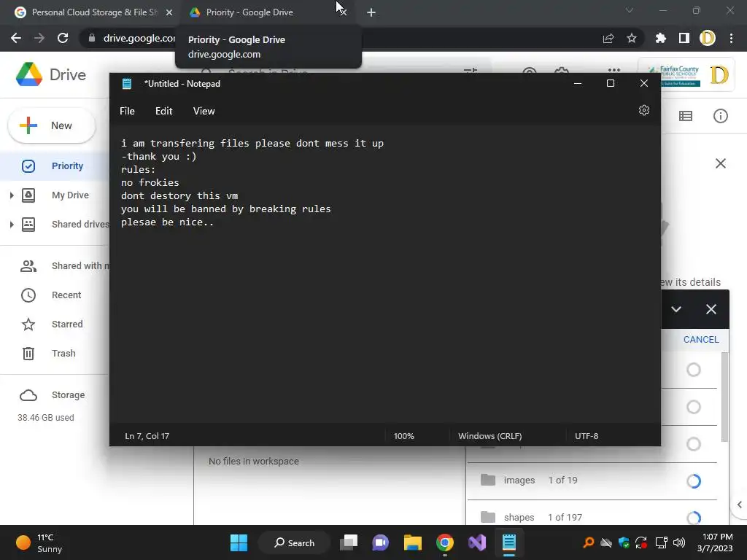747x560 pixels.
Task: Close the upload progress panel
Action: coord(711,309)
